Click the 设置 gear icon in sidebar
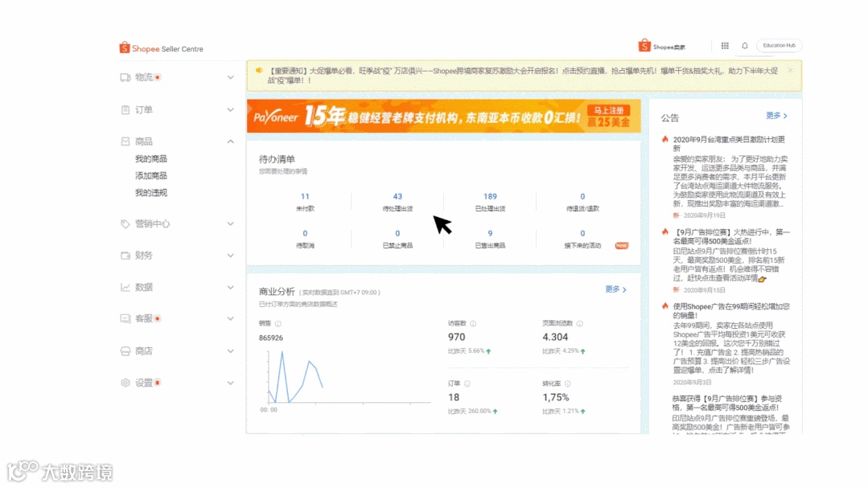 125,383
